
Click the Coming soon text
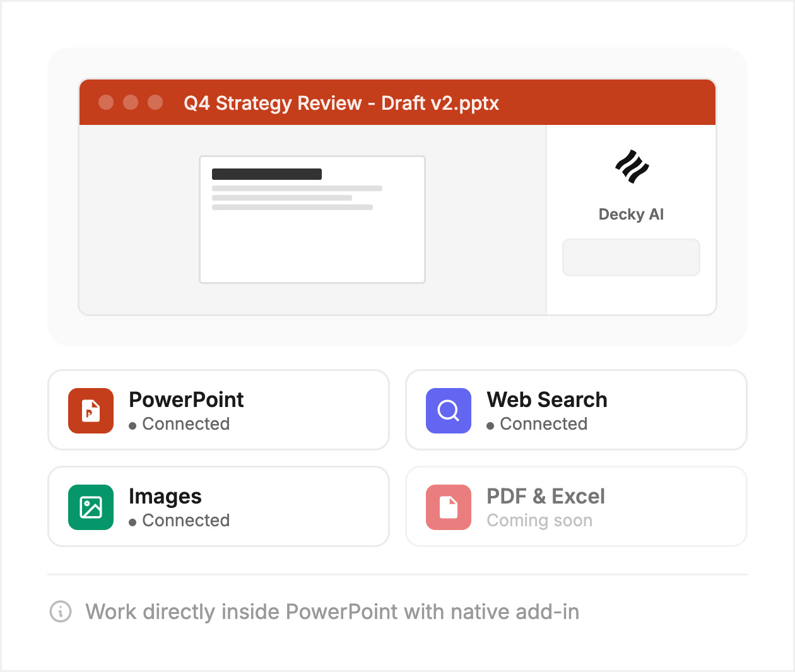pos(539,521)
